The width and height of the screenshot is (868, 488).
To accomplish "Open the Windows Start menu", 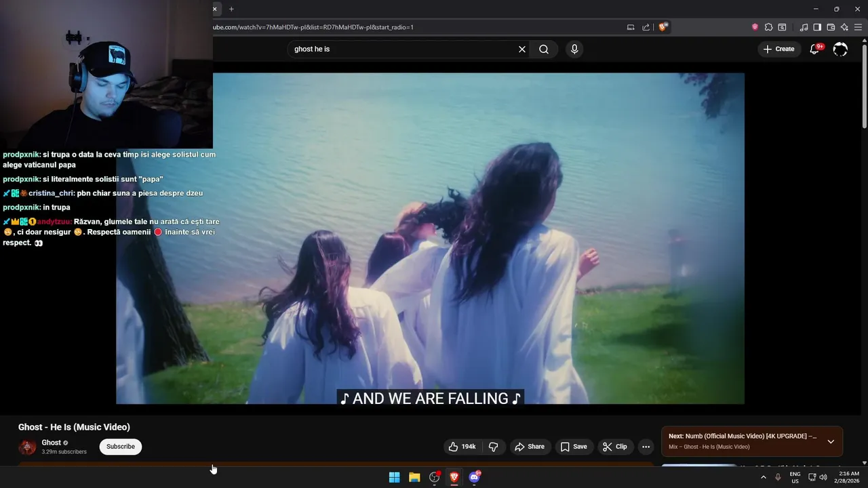I will 394,477.
